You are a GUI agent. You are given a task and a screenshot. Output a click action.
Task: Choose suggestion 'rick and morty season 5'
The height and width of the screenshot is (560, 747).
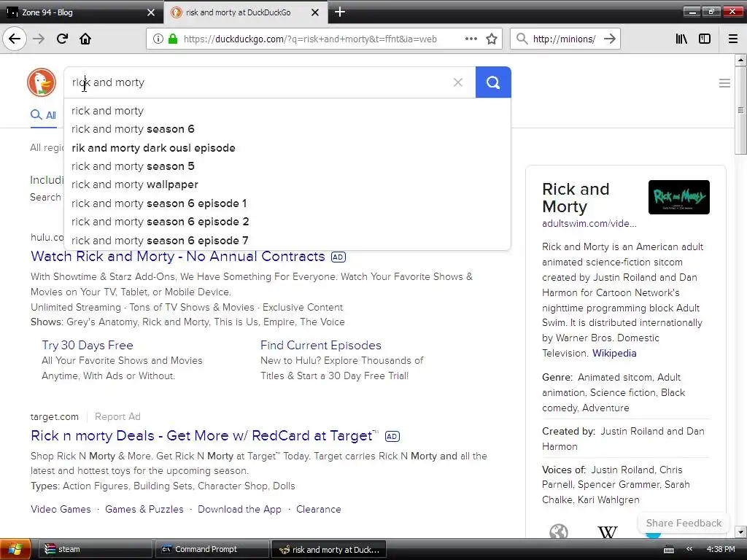[287, 166]
